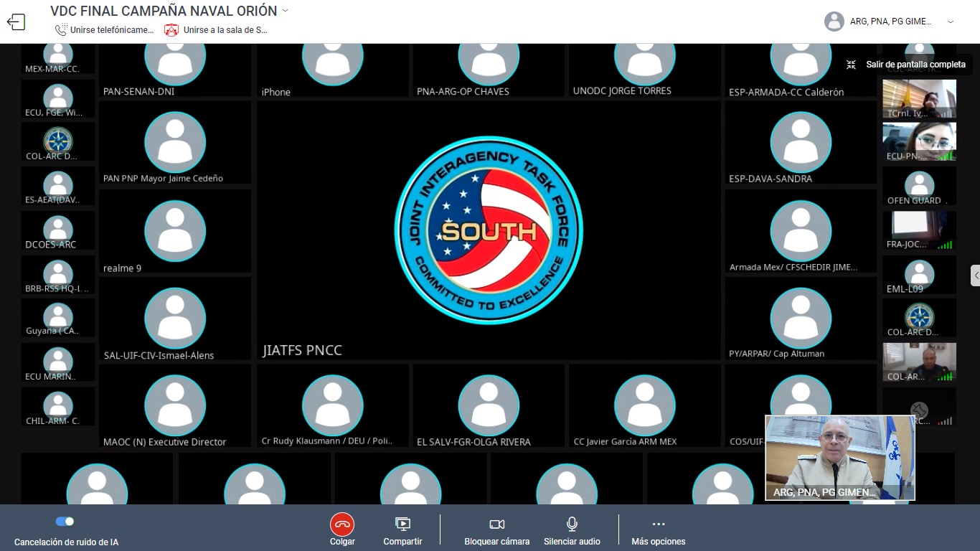Screen dimensions: 980x551
Task: Click the Unirse telefónicamente phone icon
Action: click(61, 30)
